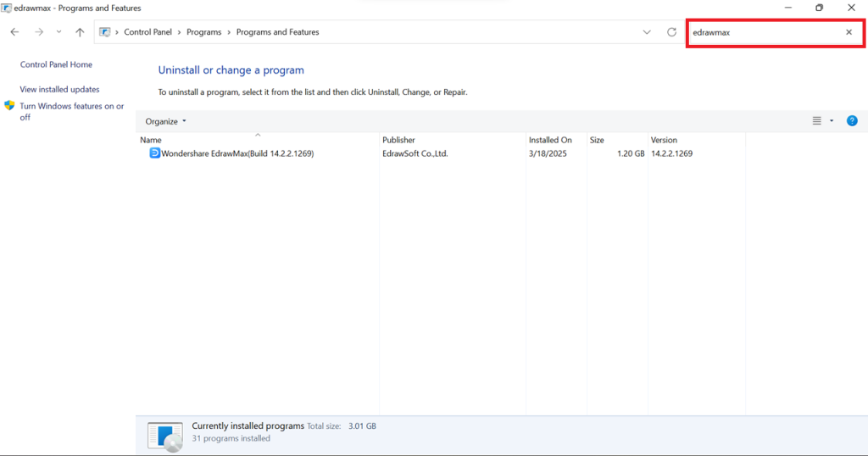
Task: Click EdrawSoft Co.,Ltd. publisher cell
Action: (x=415, y=153)
